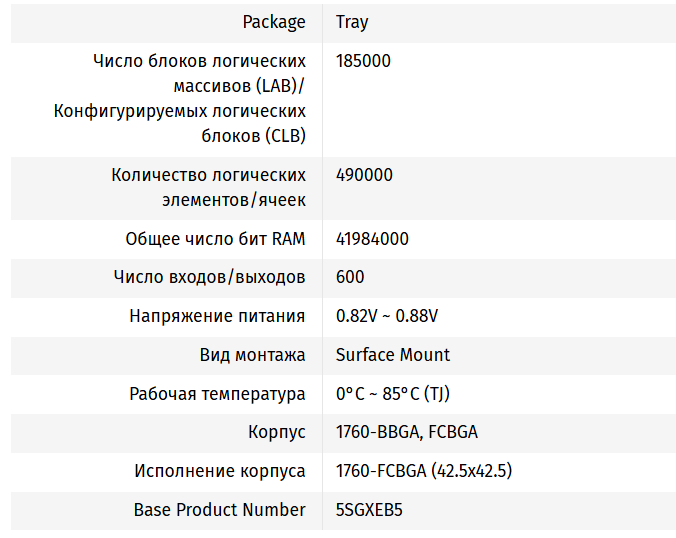The width and height of the screenshot is (676, 538).
Task: Select the Tray package value
Action: [x=352, y=21]
